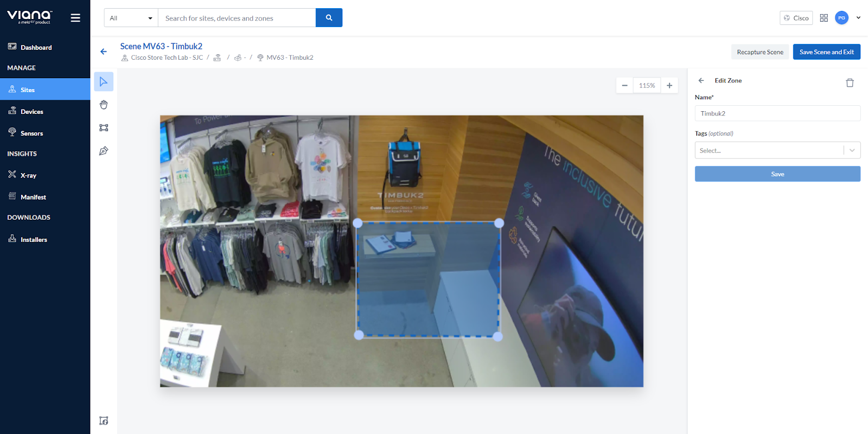Click the scene back arrow

pyautogui.click(x=104, y=52)
